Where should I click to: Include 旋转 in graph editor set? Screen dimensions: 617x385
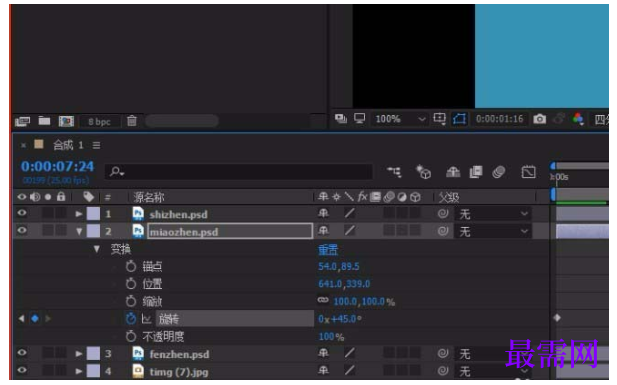coord(146,319)
